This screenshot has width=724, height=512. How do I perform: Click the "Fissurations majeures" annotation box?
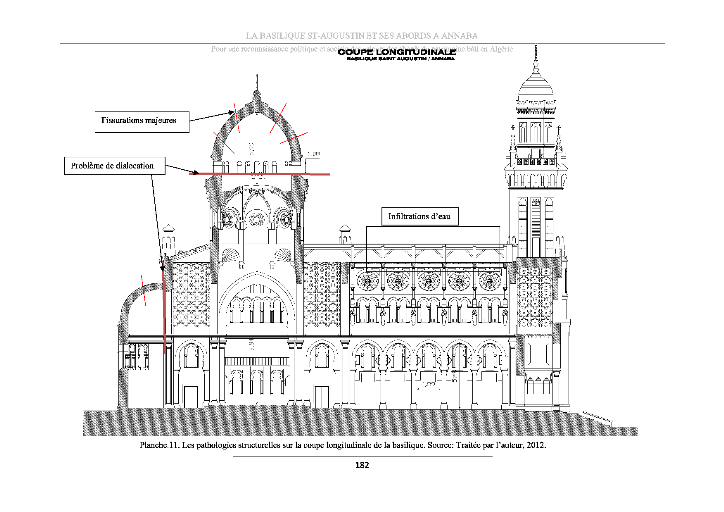pos(139,120)
